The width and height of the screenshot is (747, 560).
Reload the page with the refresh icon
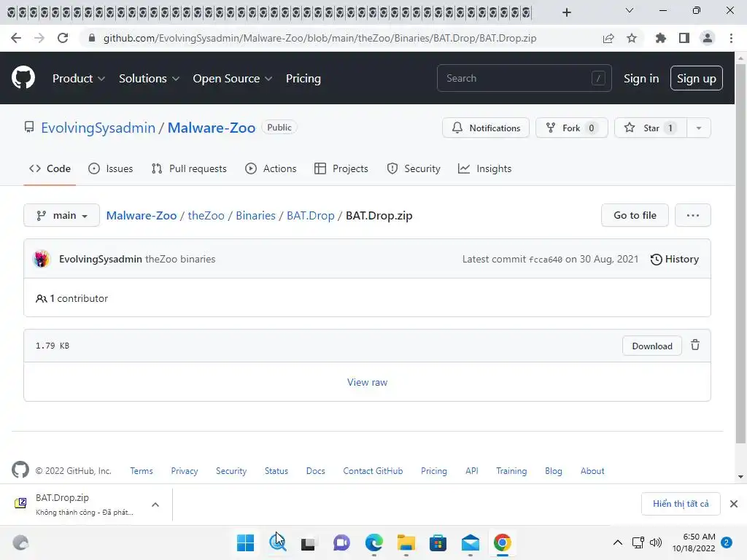tap(63, 38)
